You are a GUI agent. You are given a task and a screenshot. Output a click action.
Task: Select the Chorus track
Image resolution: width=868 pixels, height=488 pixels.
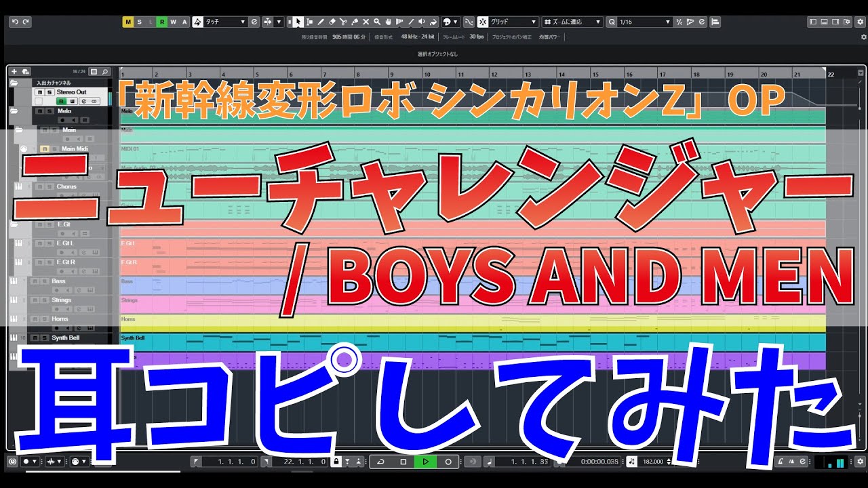click(66, 186)
